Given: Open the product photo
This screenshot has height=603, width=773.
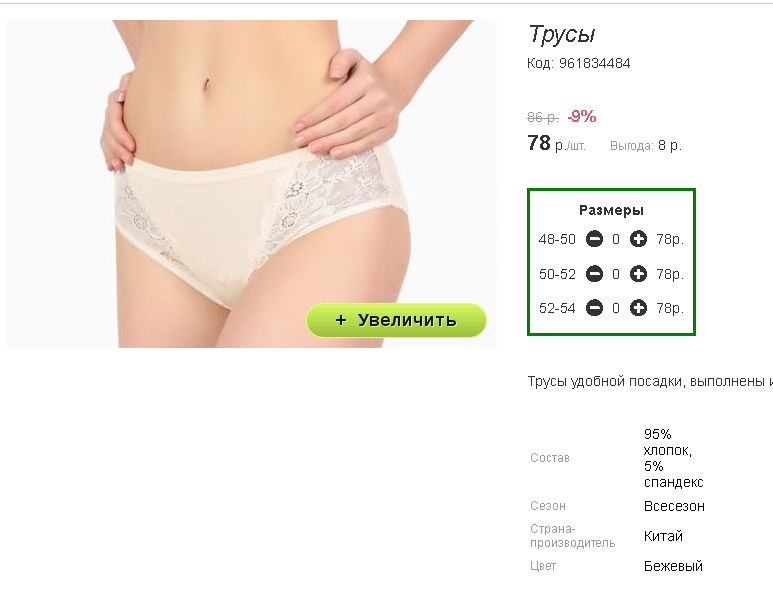Looking at the screenshot, I should [251, 183].
